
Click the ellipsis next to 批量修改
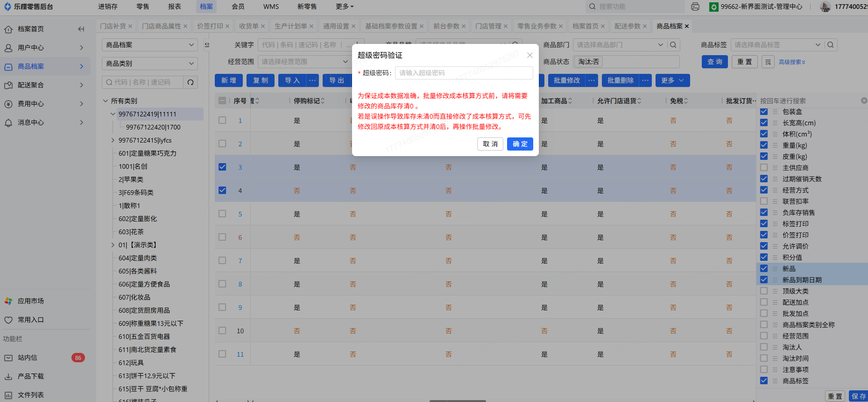592,80
